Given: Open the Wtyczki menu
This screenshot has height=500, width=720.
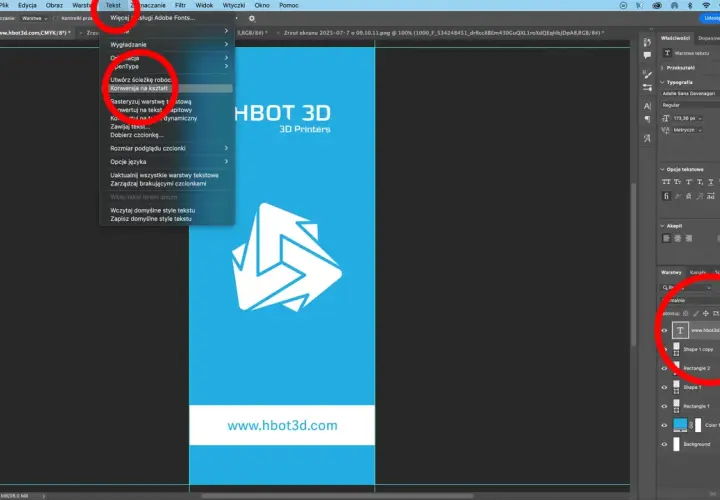Looking at the screenshot, I should click(x=233, y=6).
